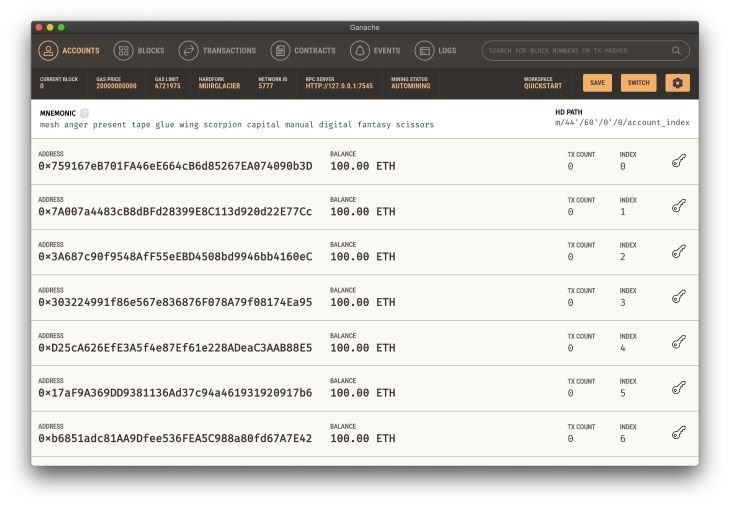Open settings via the gear icon

click(677, 83)
